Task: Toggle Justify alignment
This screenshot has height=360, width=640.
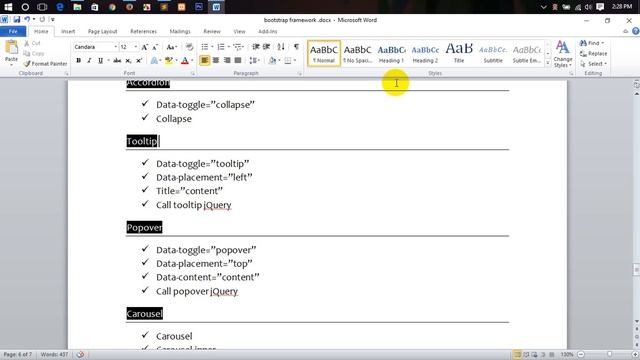Action: pos(238,61)
